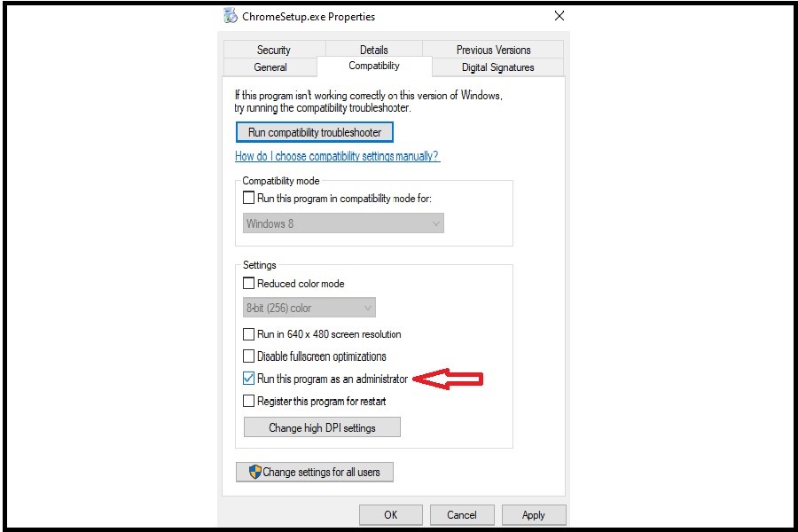Tick Disable fullscreen optimizations

pyautogui.click(x=249, y=356)
